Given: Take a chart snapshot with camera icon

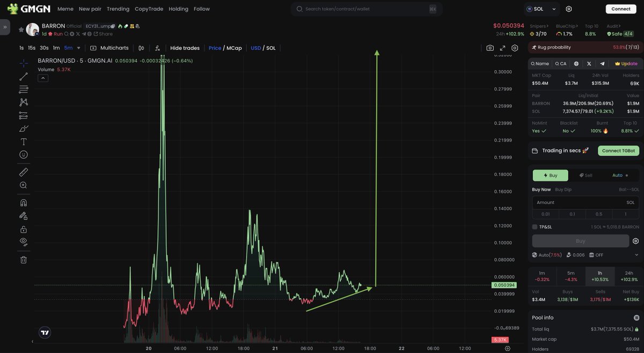Looking at the screenshot, I should (x=490, y=48).
